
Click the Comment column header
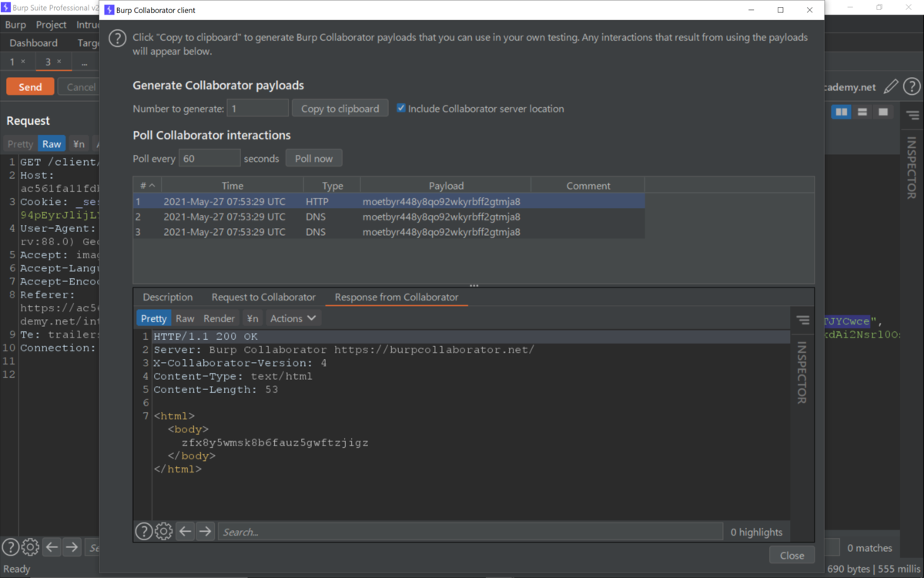pos(588,185)
